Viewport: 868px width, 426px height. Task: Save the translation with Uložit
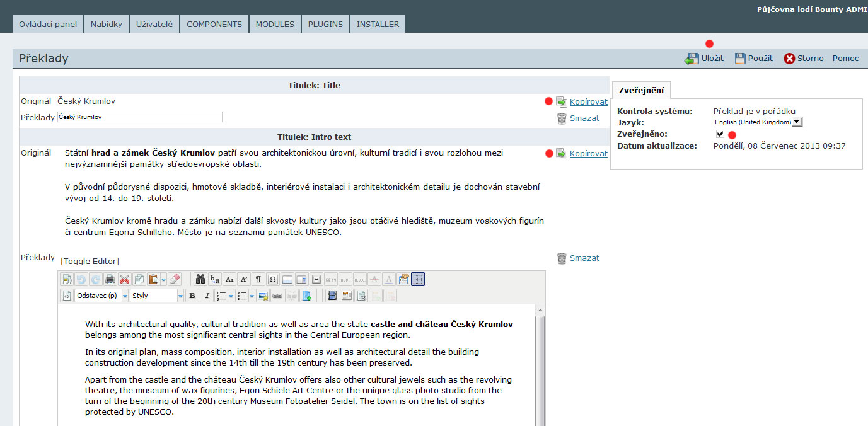pyautogui.click(x=704, y=59)
